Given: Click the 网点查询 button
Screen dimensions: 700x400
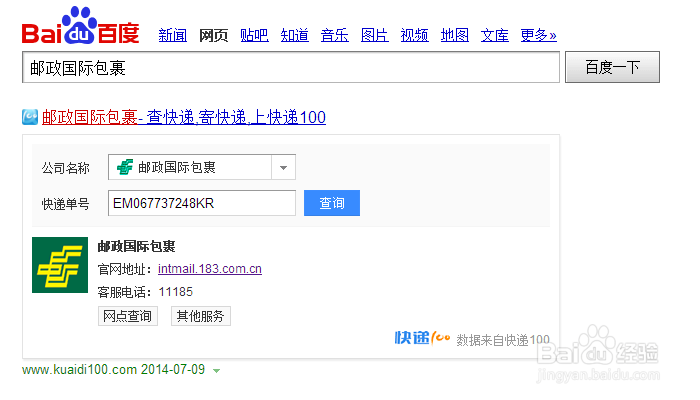Looking at the screenshot, I should point(128,316).
